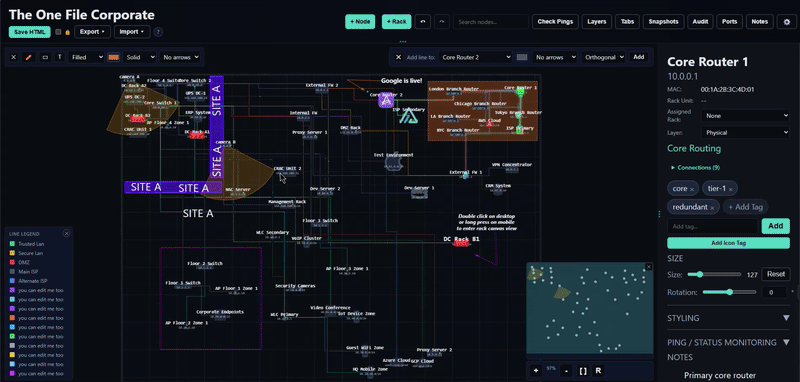The width and height of the screenshot is (800, 382).
Task: Remove the redundant tag
Action: [712, 208]
